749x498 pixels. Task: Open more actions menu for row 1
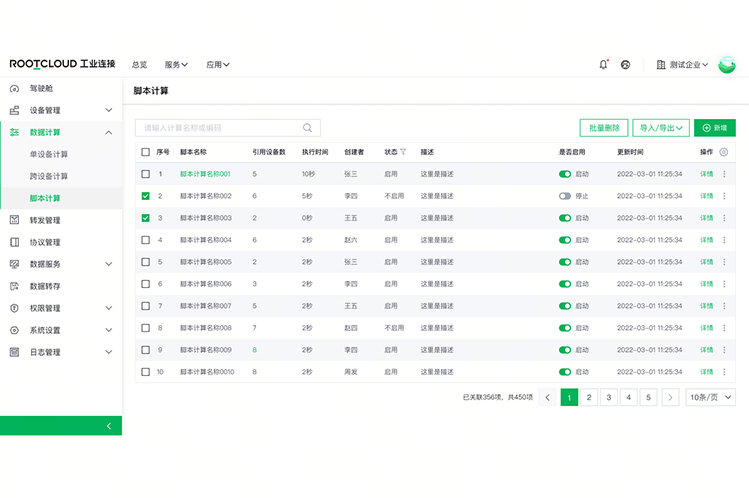(x=724, y=174)
